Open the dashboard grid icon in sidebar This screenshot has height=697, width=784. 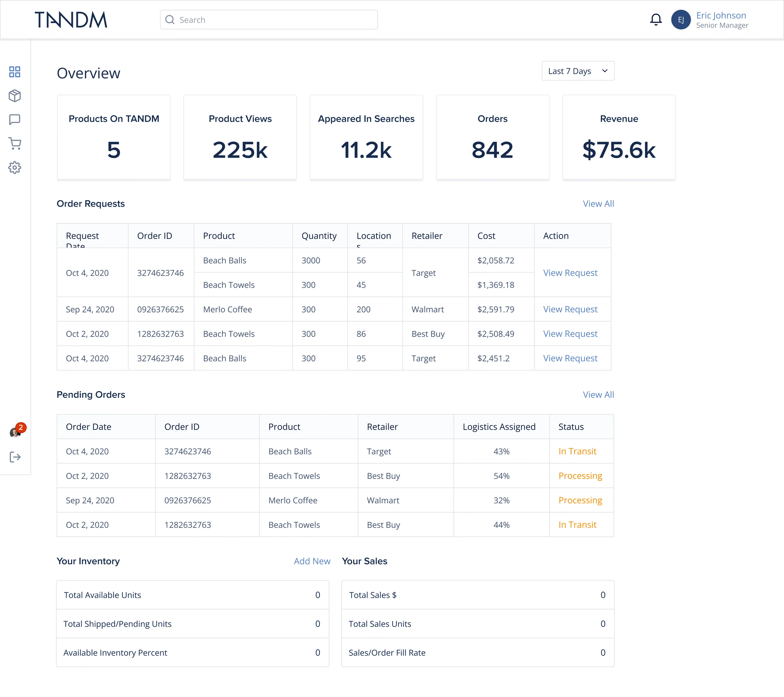tap(15, 72)
